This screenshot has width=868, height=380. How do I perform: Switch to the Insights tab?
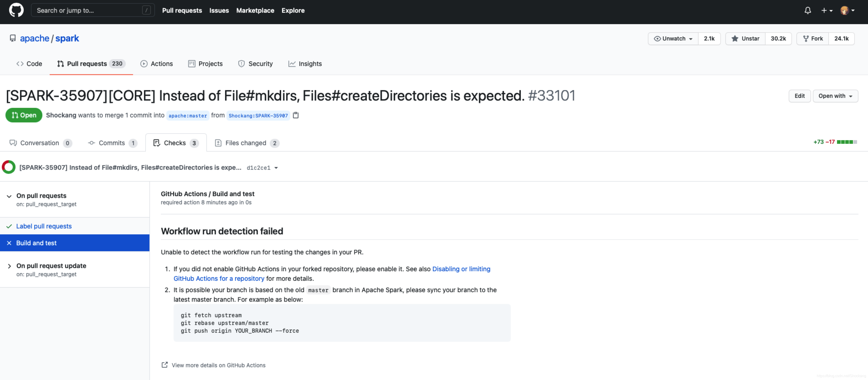tap(305, 64)
